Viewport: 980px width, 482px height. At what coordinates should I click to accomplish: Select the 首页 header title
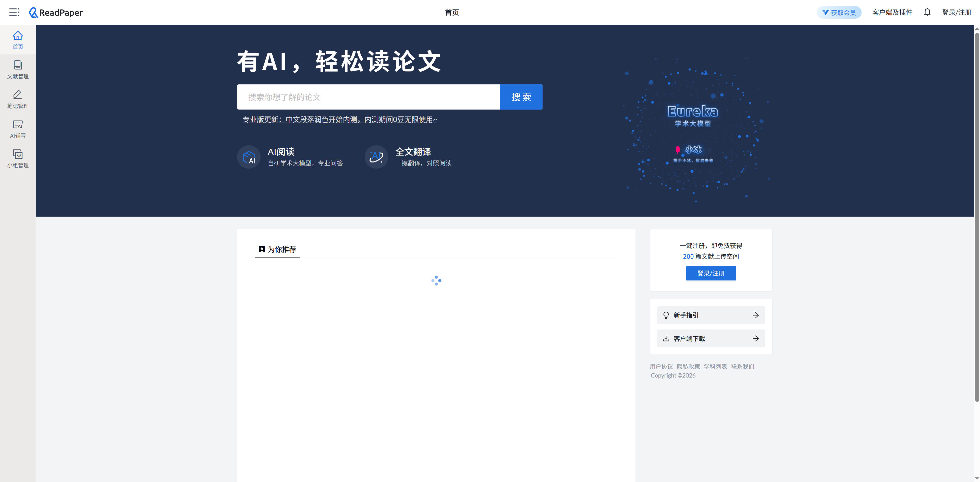coord(452,13)
